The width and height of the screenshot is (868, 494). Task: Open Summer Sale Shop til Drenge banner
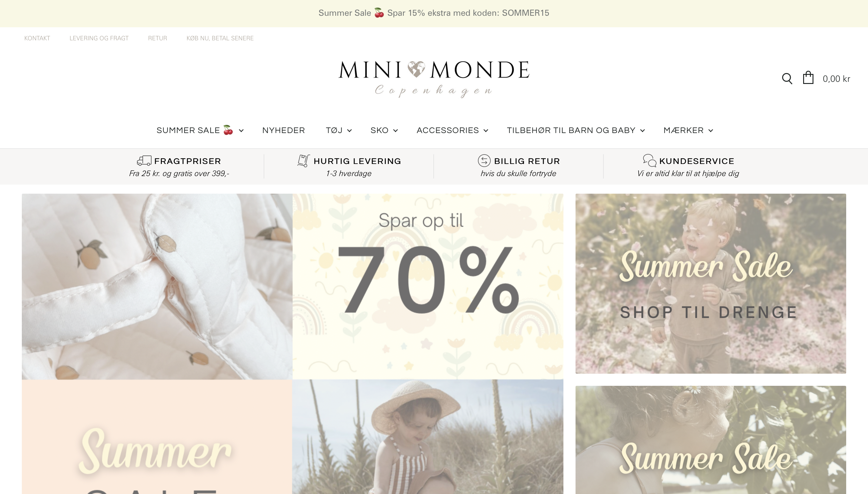tap(711, 284)
